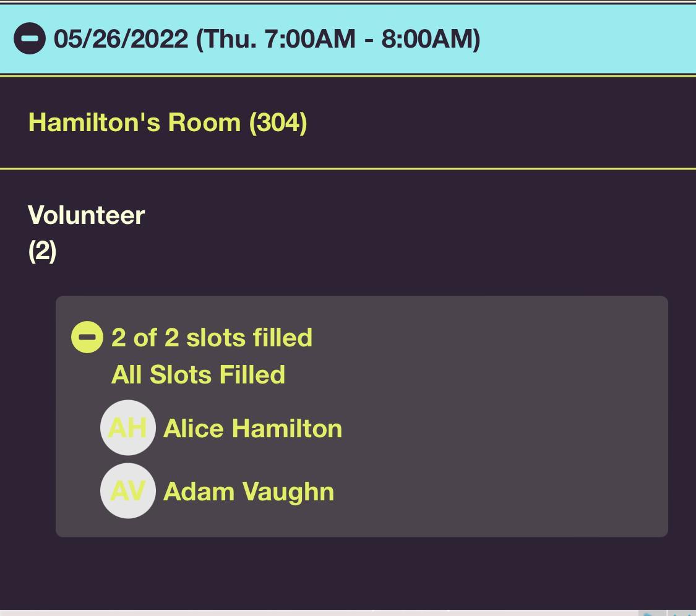Select the 05/26/2022 date text

(121, 39)
